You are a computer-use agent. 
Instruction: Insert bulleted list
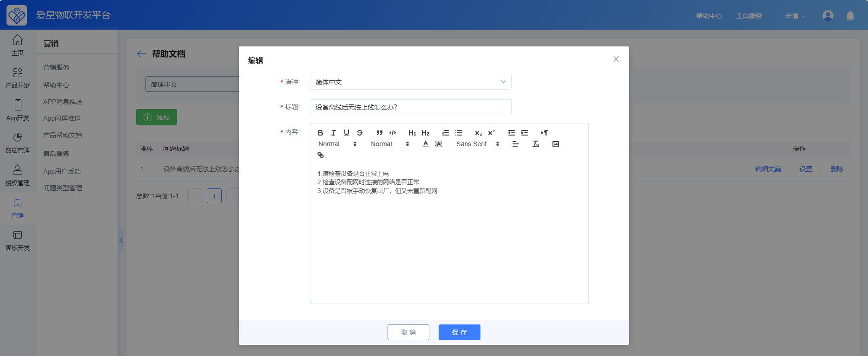459,133
